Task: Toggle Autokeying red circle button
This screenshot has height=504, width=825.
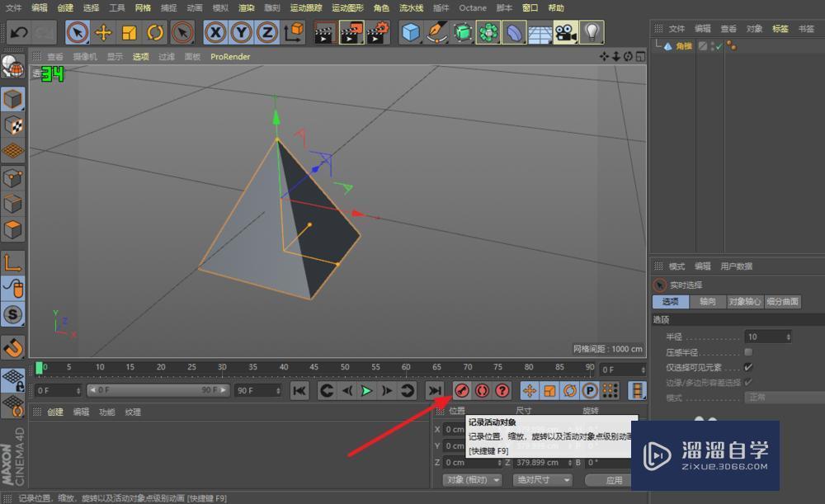Action: (x=482, y=390)
